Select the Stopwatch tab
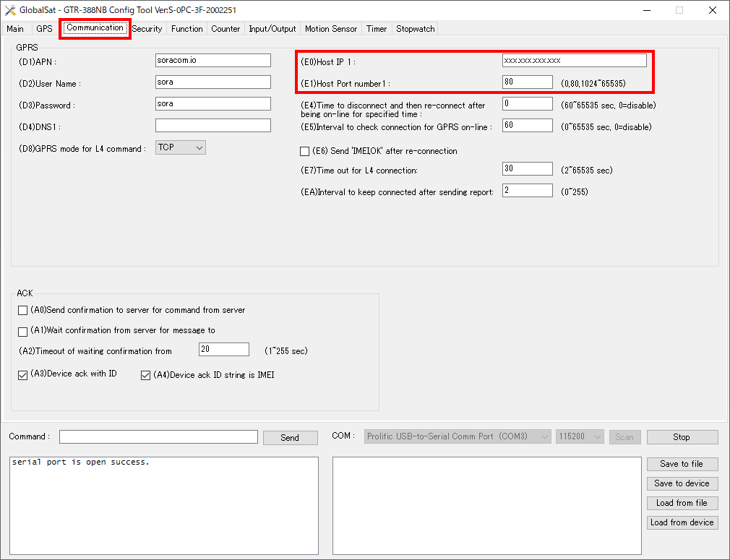The image size is (730, 560). tap(416, 29)
